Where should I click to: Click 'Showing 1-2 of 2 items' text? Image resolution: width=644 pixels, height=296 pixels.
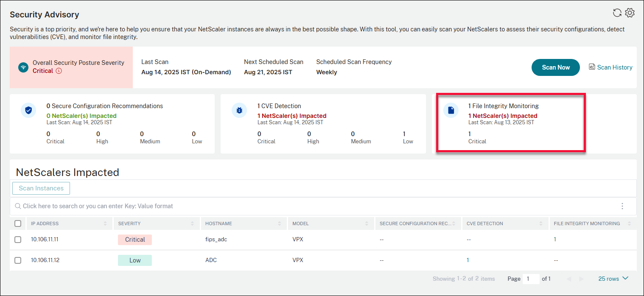(x=464, y=279)
